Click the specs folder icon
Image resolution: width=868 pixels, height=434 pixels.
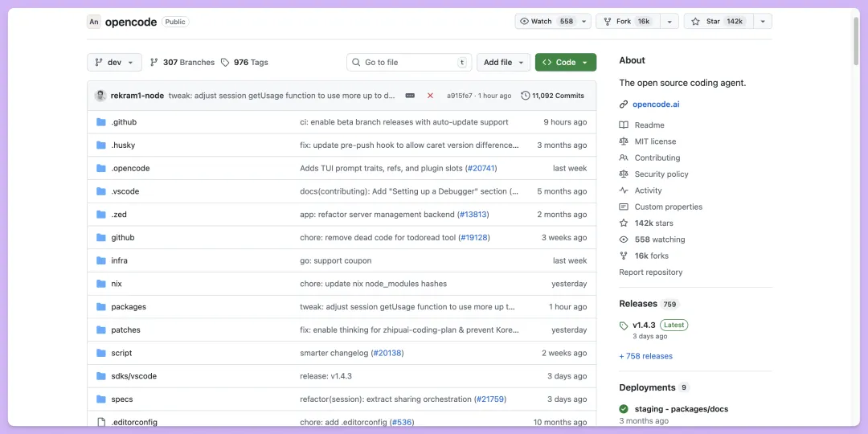[x=100, y=399]
